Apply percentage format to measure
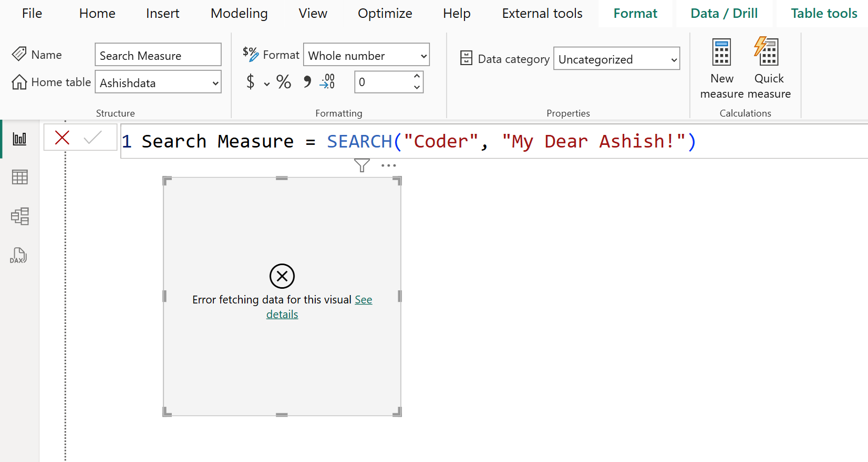This screenshot has width=868, height=462. click(284, 82)
